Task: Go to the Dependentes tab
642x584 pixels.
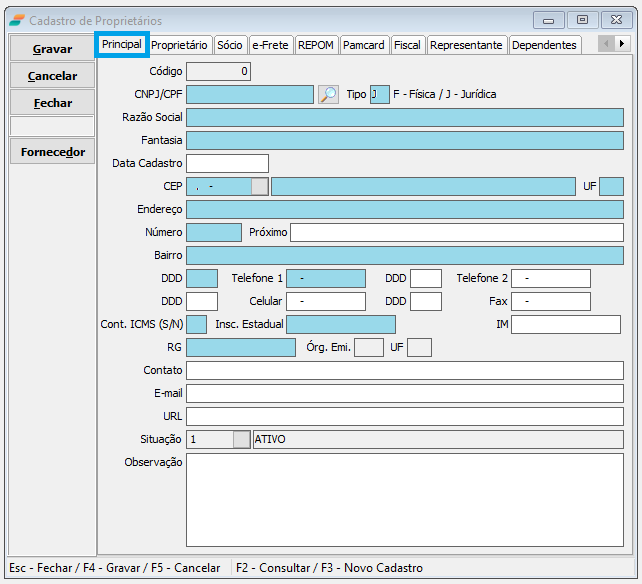Action: [544, 45]
